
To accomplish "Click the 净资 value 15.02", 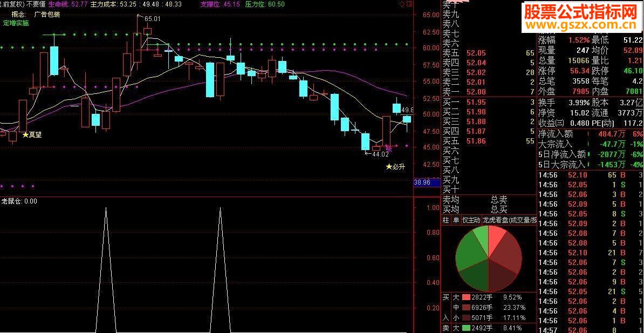I will pos(579,113).
